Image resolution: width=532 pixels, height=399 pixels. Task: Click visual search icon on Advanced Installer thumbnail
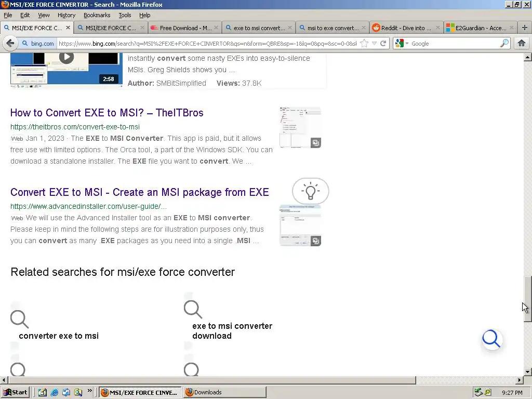tap(315, 241)
